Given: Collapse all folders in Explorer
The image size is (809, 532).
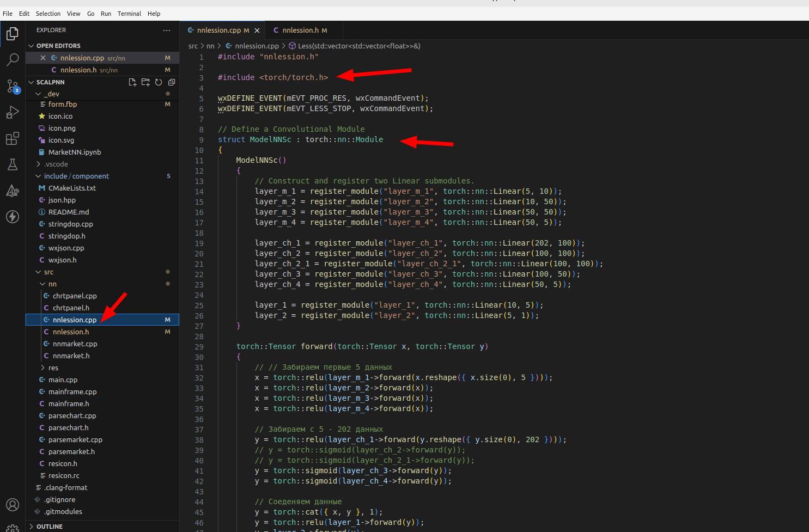Looking at the screenshot, I should [172, 82].
